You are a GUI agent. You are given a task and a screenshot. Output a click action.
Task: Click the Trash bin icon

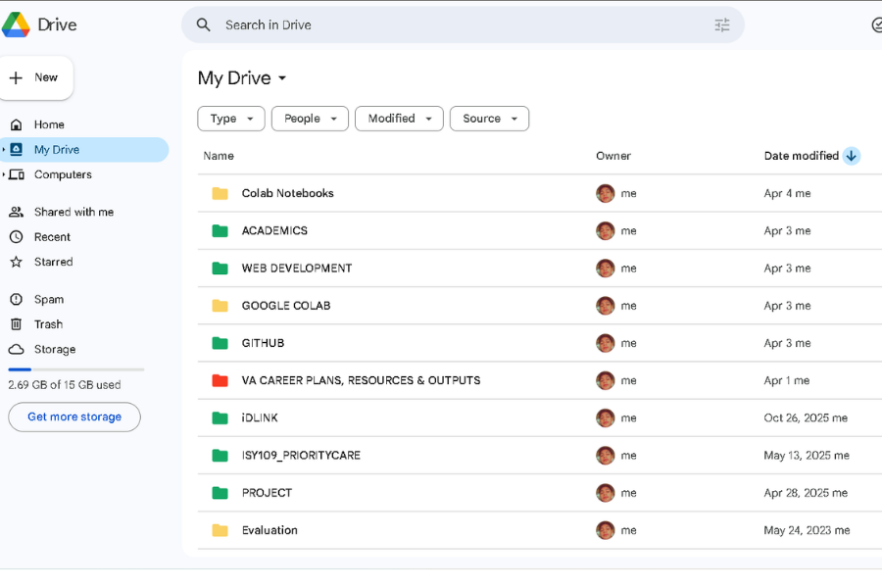pyautogui.click(x=17, y=324)
